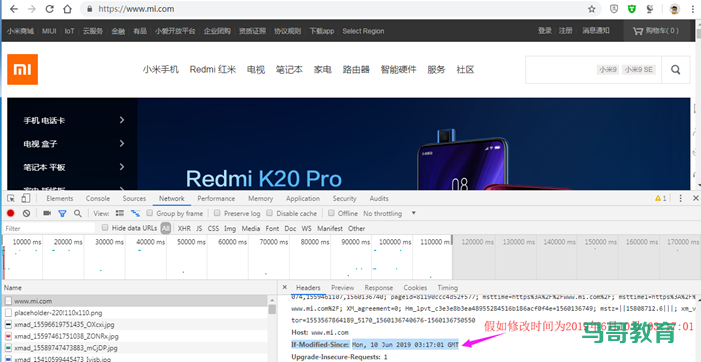Screen dimensions: 701x362
Task: Select the All request type filter
Action: pyautogui.click(x=166, y=228)
